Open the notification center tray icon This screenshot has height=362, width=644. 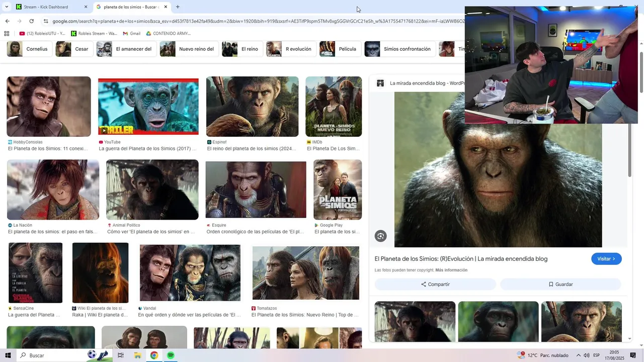633,355
